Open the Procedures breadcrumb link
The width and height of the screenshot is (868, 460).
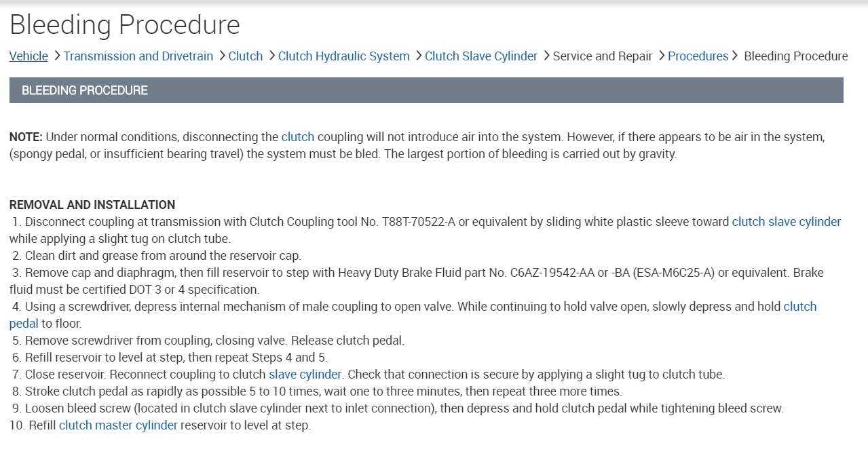(x=698, y=56)
